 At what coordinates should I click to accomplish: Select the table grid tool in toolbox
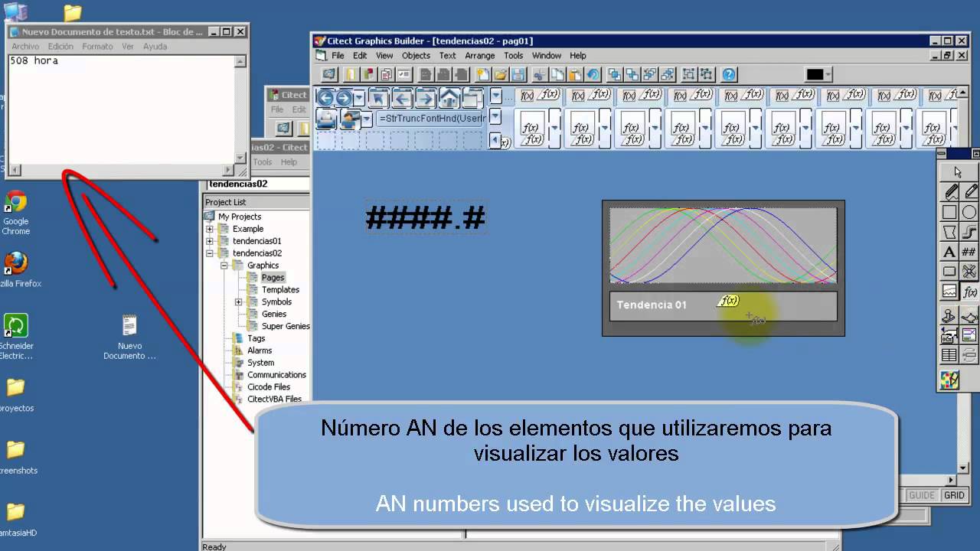pos(949,355)
